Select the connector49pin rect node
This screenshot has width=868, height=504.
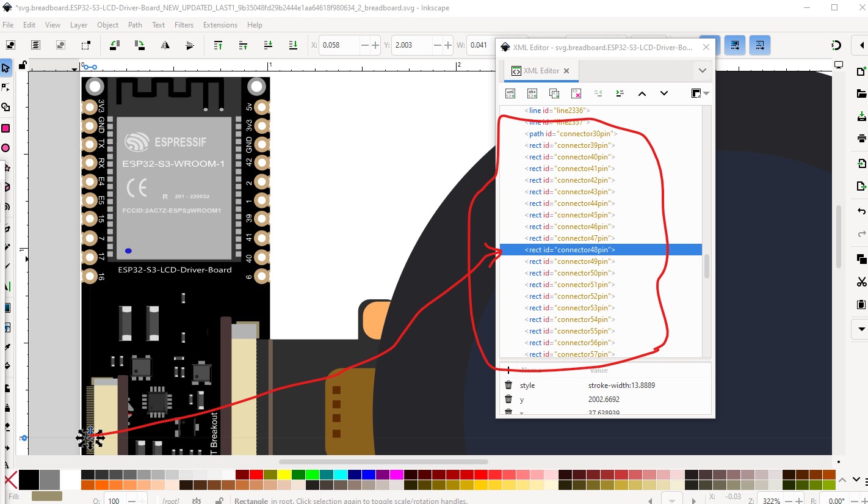569,261
